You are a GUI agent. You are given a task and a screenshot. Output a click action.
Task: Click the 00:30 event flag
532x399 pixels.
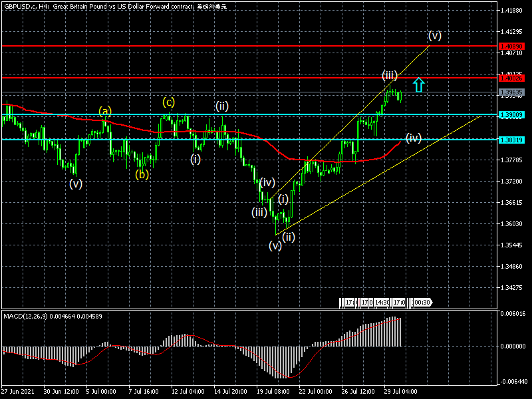click(422, 303)
